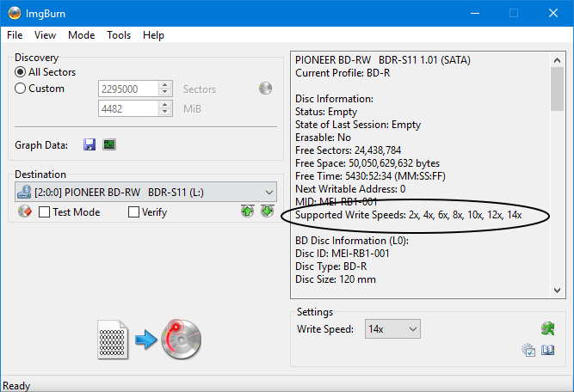
Task: Click 'Ready' in the status bar
Action: coord(16,386)
